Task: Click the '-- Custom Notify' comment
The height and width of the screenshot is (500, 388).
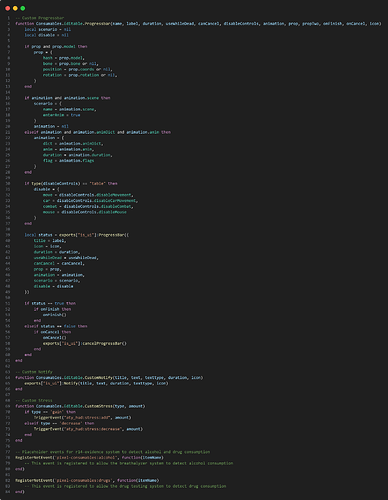Action: tap(34, 372)
